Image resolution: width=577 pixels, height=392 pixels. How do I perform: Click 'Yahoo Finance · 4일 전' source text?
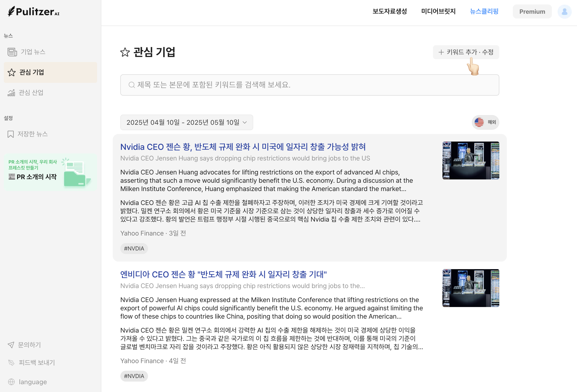pos(153,361)
